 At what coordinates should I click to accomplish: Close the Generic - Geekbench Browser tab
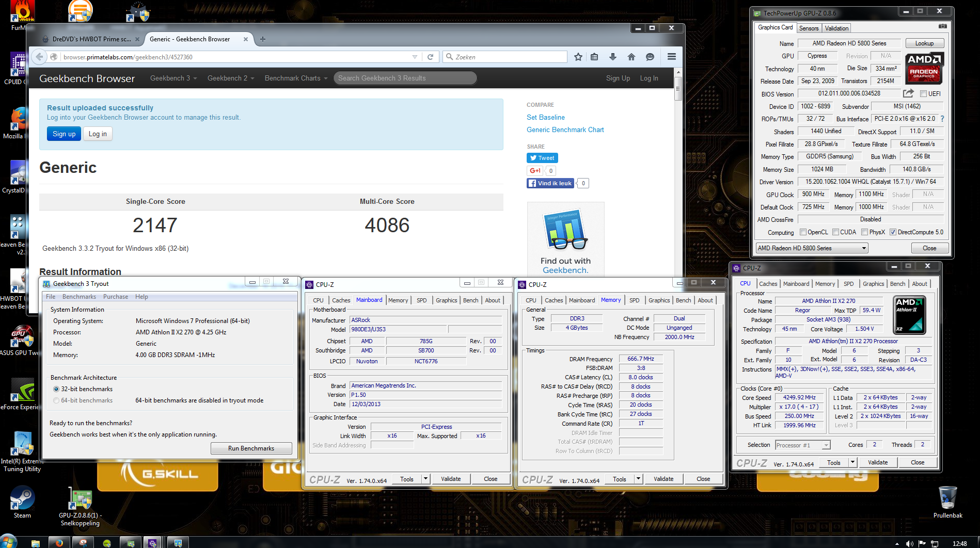(x=245, y=39)
